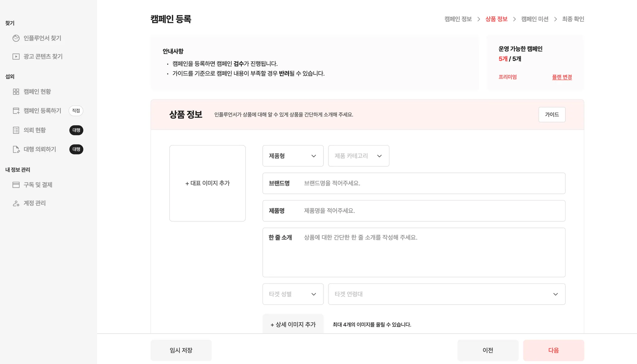
Task: Click the account management user icon
Action: (x=16, y=203)
